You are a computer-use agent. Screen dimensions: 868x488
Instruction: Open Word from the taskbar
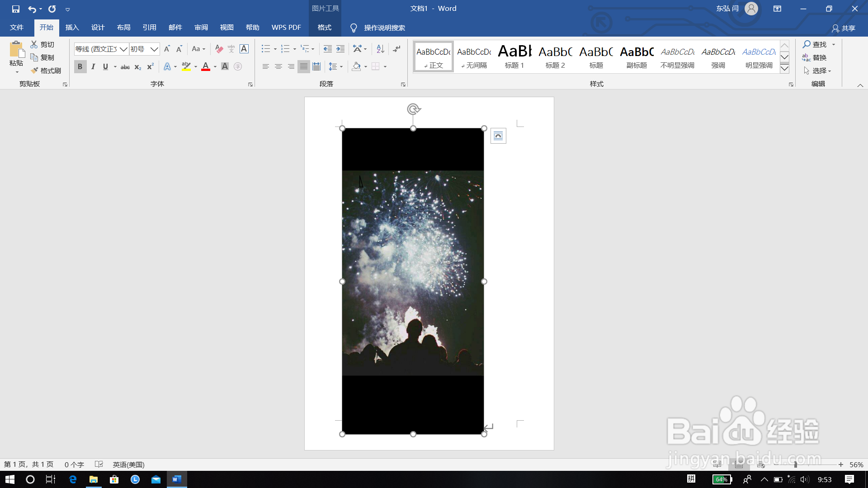[x=177, y=479]
